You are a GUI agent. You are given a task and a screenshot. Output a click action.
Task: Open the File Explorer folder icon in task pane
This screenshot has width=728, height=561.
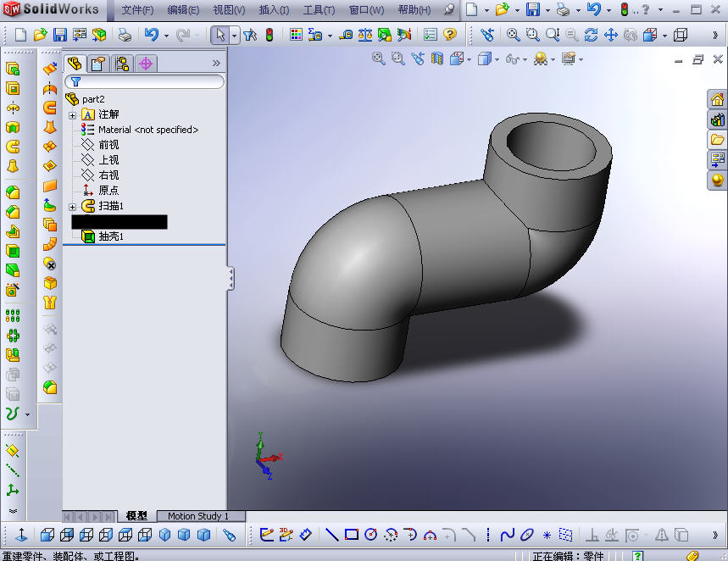[717, 140]
